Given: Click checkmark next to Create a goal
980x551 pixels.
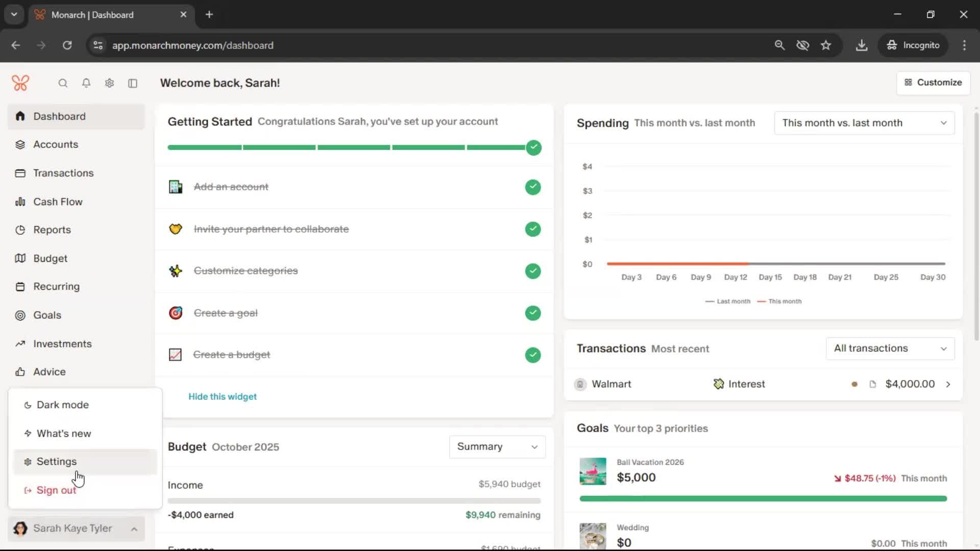Looking at the screenshot, I should [533, 313].
